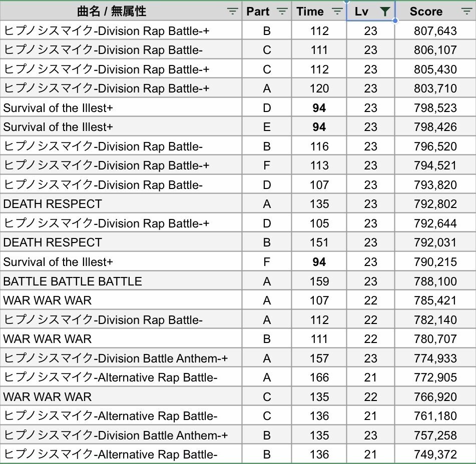Open the Time column filter icon
Image resolution: width=476 pixels, height=464 pixels.
(x=337, y=11)
